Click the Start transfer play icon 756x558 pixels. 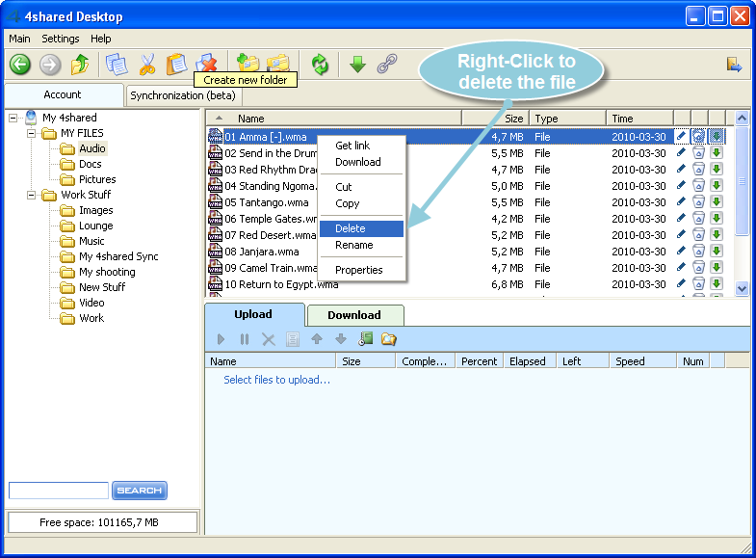221,339
